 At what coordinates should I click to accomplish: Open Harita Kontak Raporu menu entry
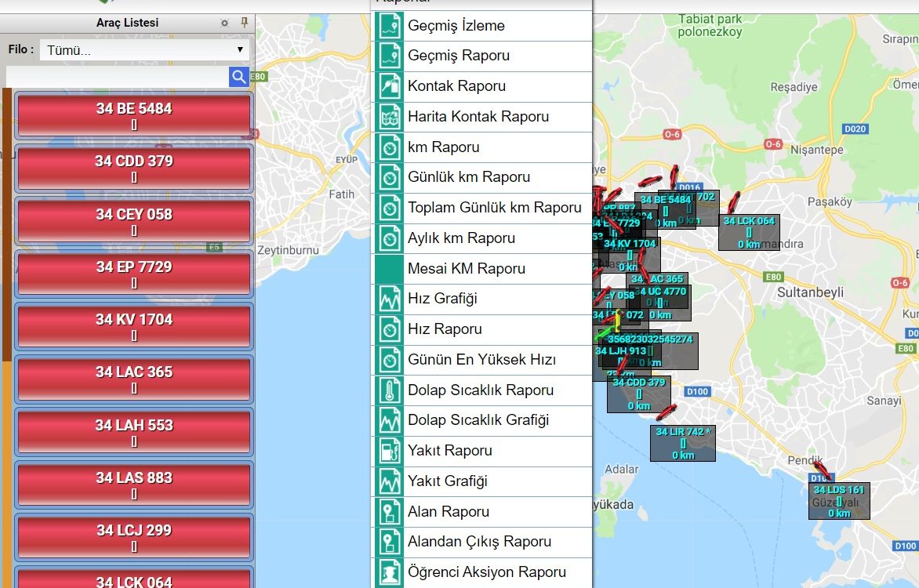(x=481, y=118)
